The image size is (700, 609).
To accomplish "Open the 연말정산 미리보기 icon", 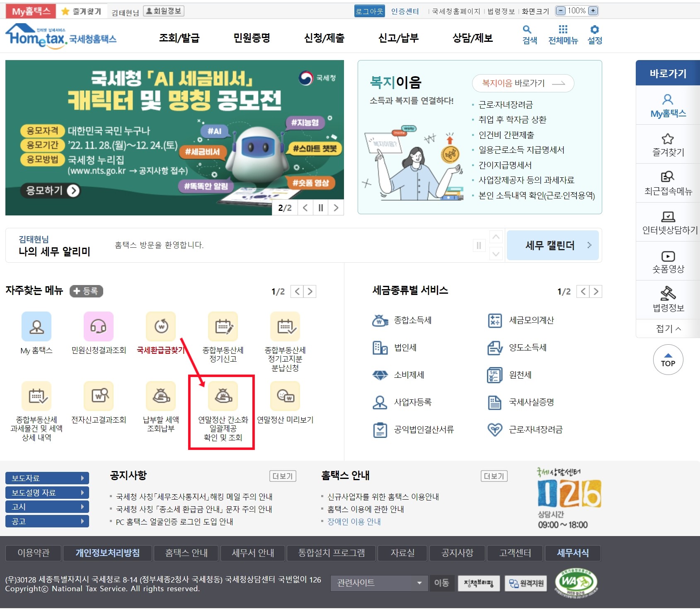I will click(285, 396).
